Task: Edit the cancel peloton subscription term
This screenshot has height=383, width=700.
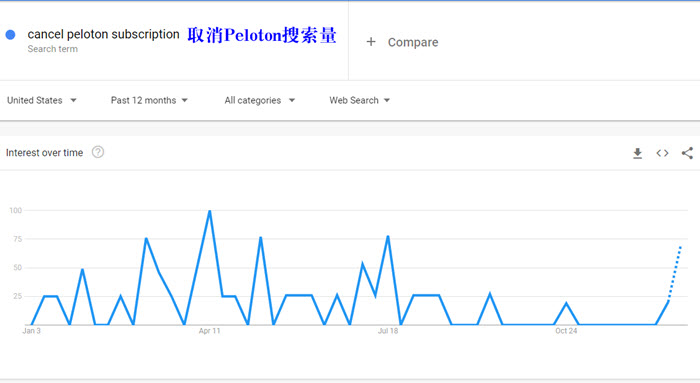Action: (104, 34)
